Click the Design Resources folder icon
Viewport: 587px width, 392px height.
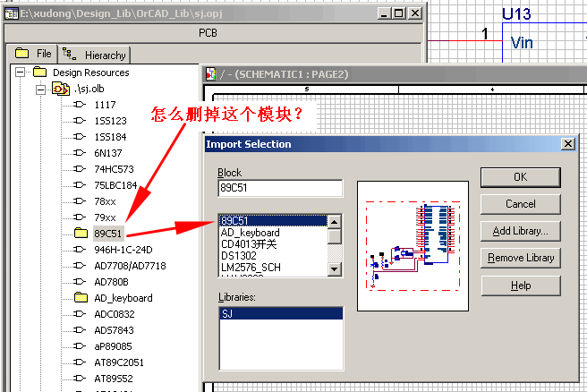pos(39,72)
